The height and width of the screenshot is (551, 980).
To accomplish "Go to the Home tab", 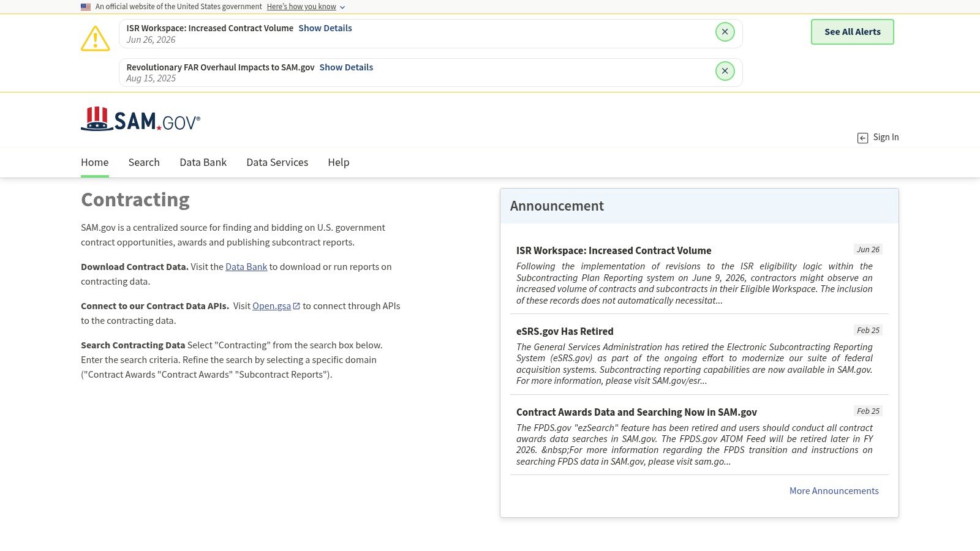I will pyautogui.click(x=95, y=162).
